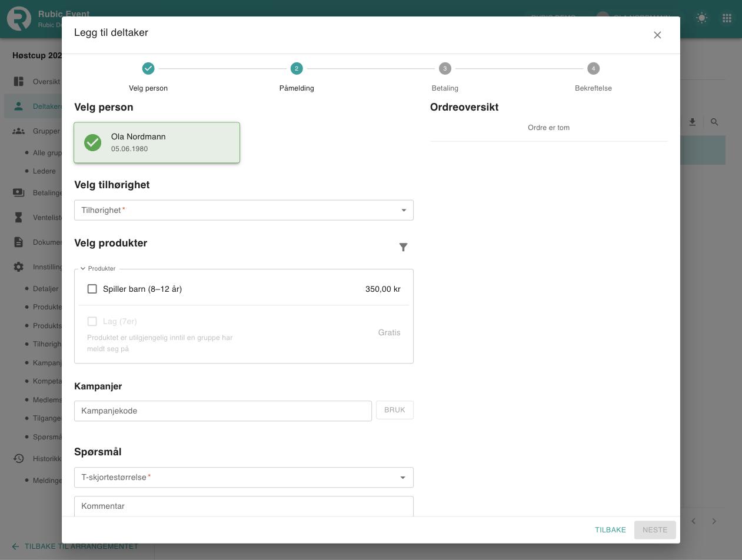This screenshot has width=742, height=560.
Task: Click next page chevron in background table
Action: 714,521
